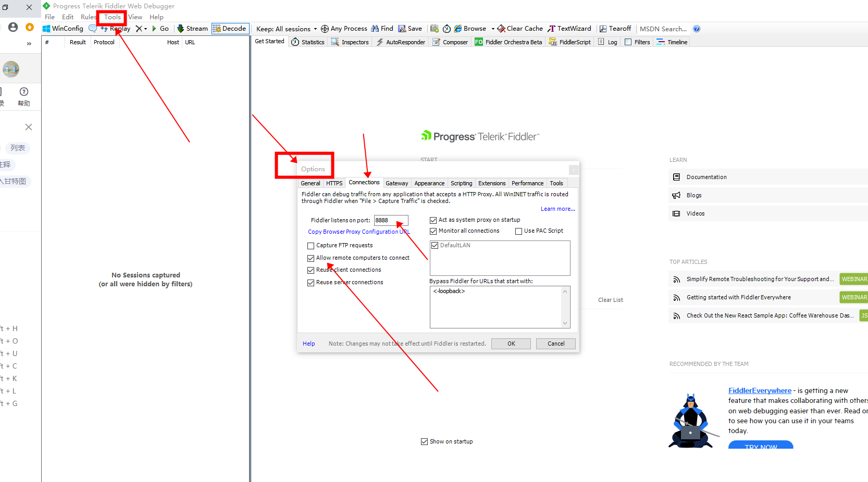Enable Capture FTP requests checkbox

[311, 246]
